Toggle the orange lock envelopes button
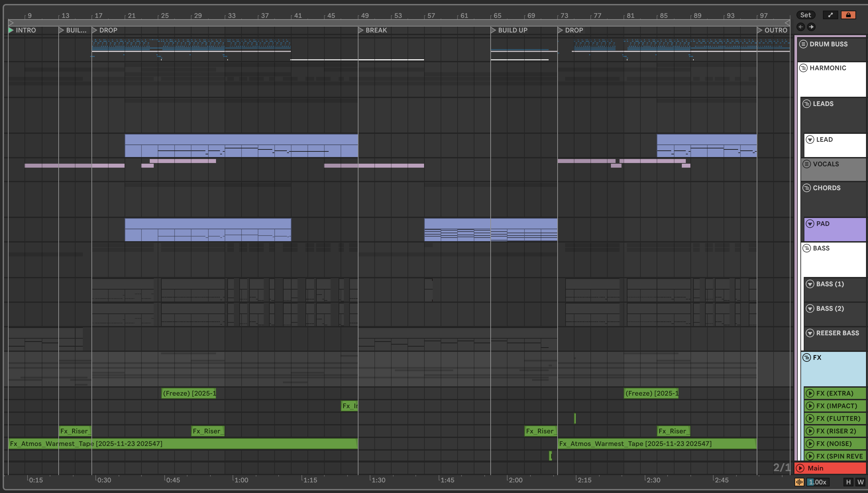868x493 pixels. [x=848, y=15]
